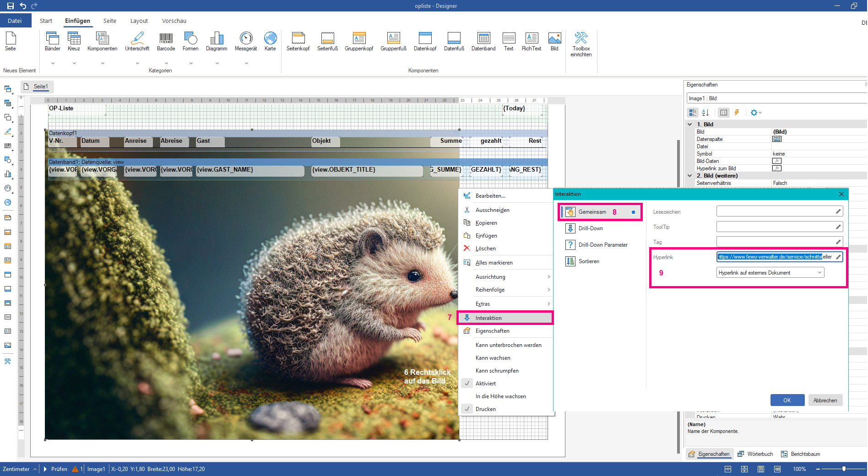Open Komponenten category dropdown
The width and height of the screenshot is (868, 476).
point(103,63)
